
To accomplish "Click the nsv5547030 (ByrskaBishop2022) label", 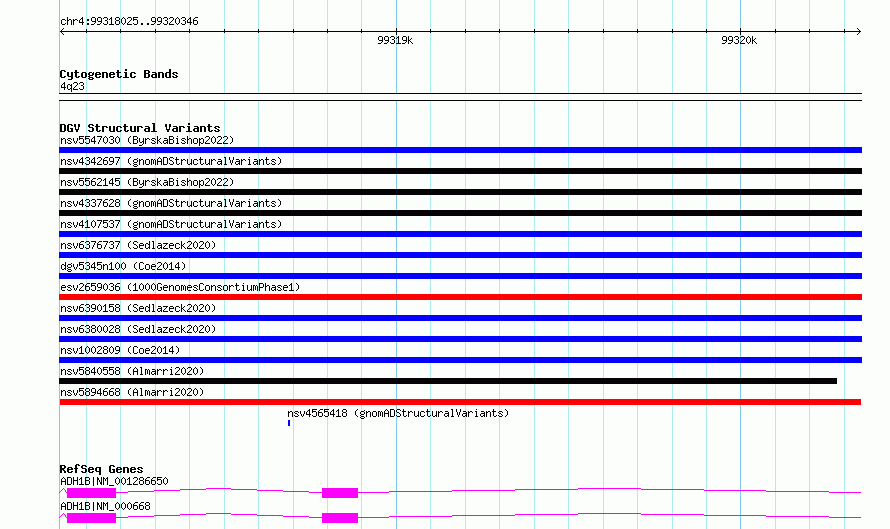I will (147, 140).
